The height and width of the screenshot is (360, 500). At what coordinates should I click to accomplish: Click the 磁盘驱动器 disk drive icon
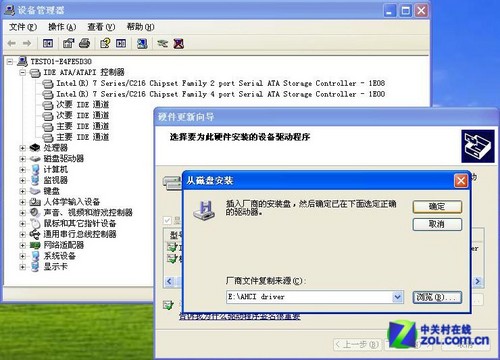click(35, 159)
